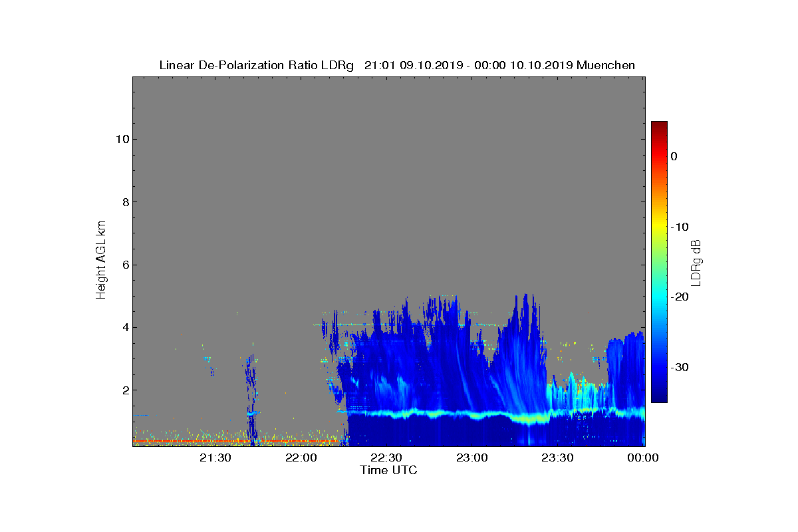This screenshot has width=798, height=532.
Task: Click the 'Height AGL km' y-axis label
Action: 101,261
